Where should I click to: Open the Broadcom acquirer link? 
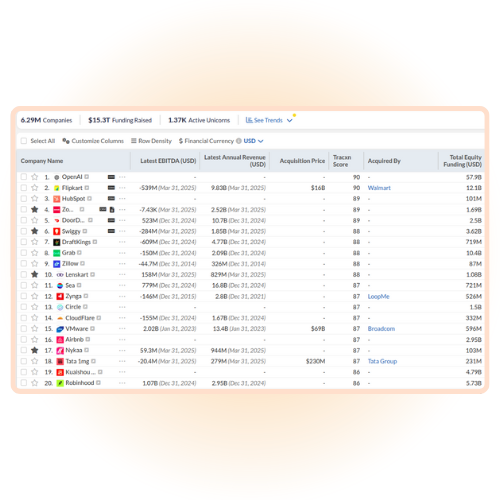coord(381,329)
